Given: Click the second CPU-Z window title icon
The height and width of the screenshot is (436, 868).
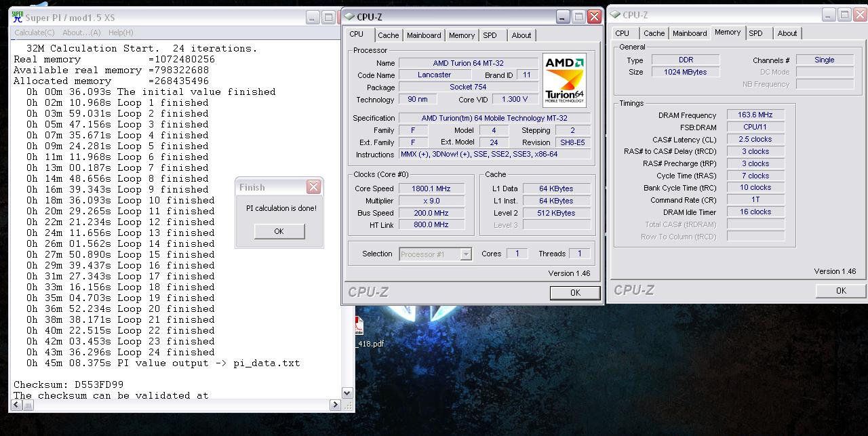Looking at the screenshot, I should 616,14.
